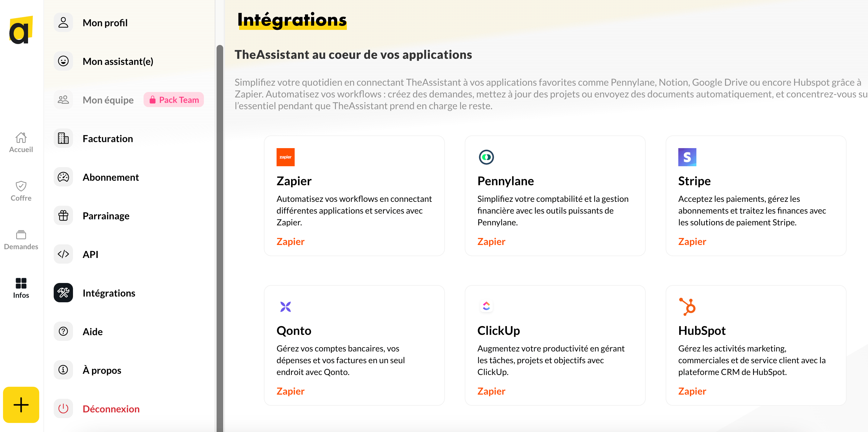Viewport: 868px width, 432px height.
Task: Select the Infos grid tab
Action: (x=21, y=288)
